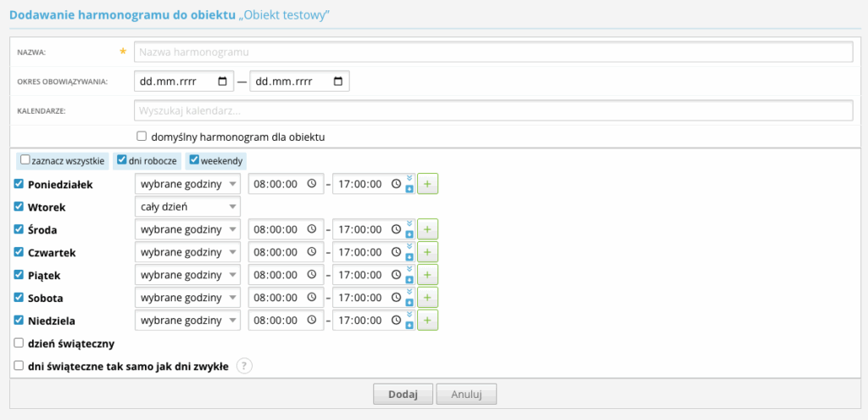Screen dimensions: 868x420
Task: Open calendar picker for start date
Action: point(223,81)
